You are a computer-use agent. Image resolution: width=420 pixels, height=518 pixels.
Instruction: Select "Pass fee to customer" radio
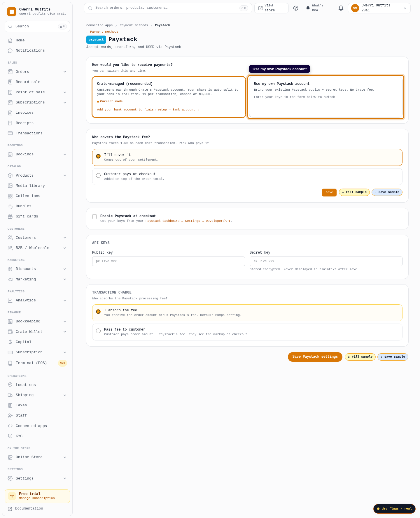coord(98,331)
